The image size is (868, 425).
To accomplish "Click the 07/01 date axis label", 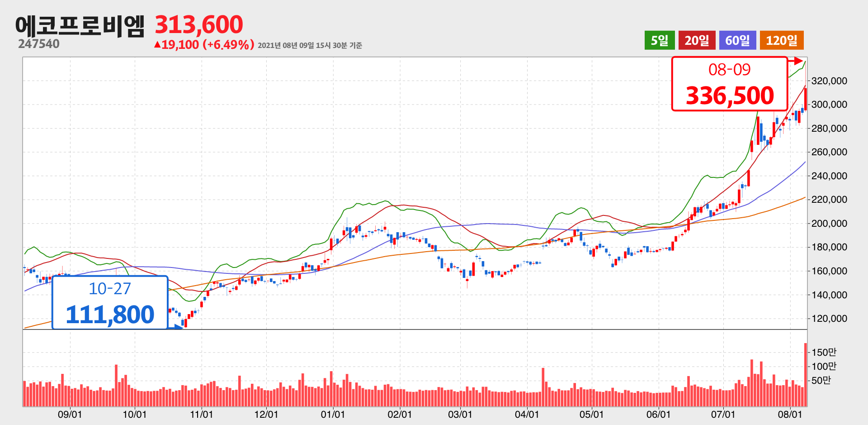I will click(x=723, y=415).
